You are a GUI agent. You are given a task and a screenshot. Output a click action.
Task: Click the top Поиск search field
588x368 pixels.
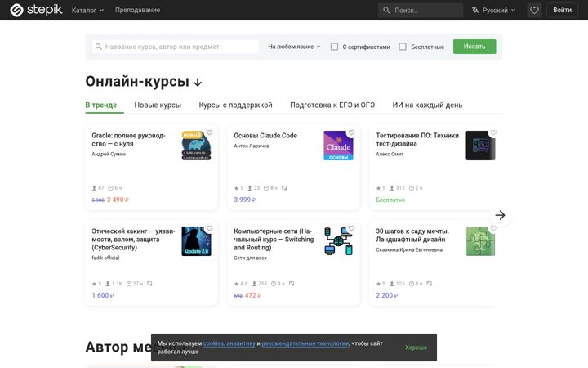tap(421, 10)
